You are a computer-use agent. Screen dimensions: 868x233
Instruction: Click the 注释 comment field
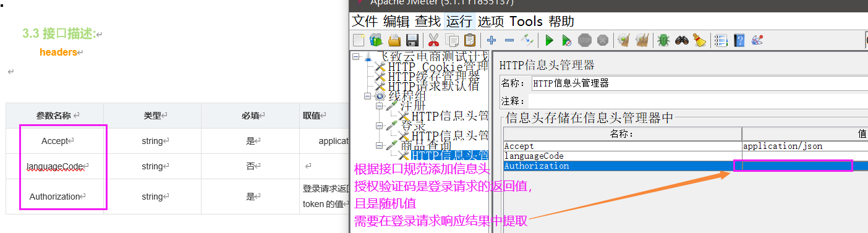click(x=699, y=101)
